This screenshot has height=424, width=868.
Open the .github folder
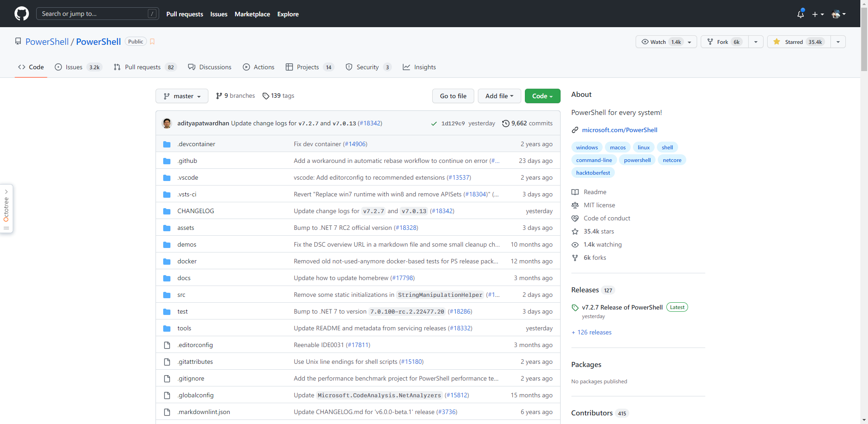coord(187,161)
